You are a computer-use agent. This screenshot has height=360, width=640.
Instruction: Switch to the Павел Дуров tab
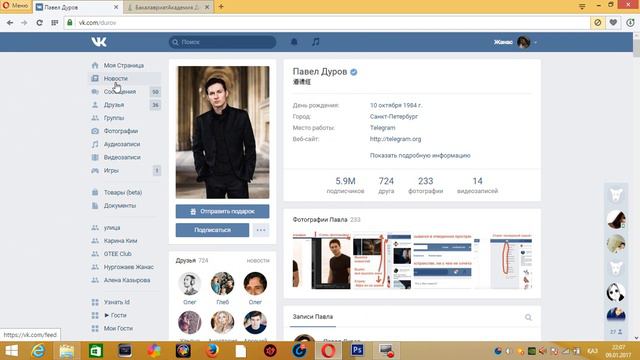tap(78, 7)
